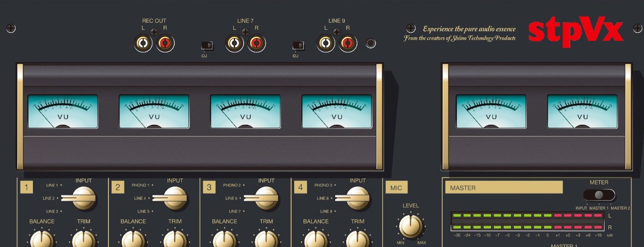Click the REC OUT left white jack

[142, 44]
